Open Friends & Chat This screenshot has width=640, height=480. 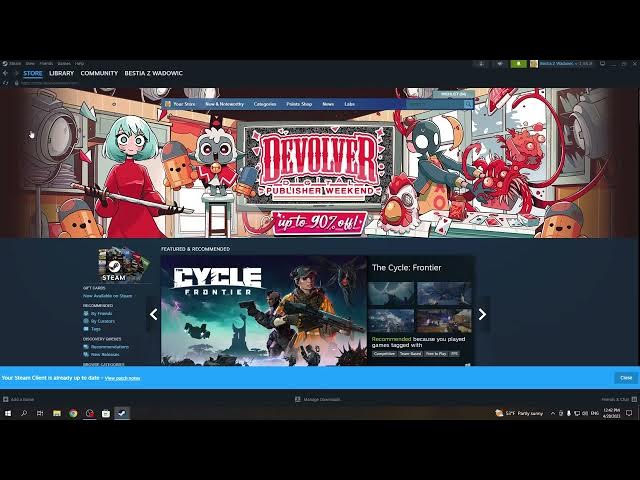619,400
